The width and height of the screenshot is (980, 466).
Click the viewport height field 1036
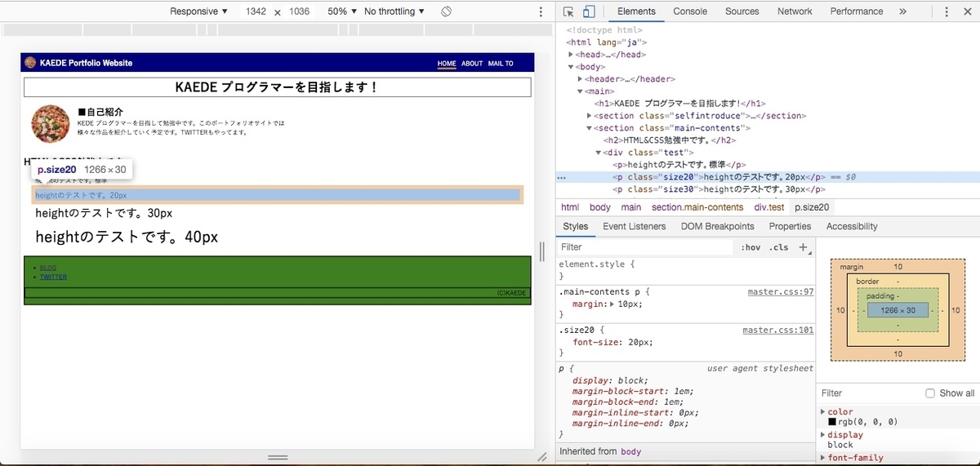pyautogui.click(x=299, y=11)
